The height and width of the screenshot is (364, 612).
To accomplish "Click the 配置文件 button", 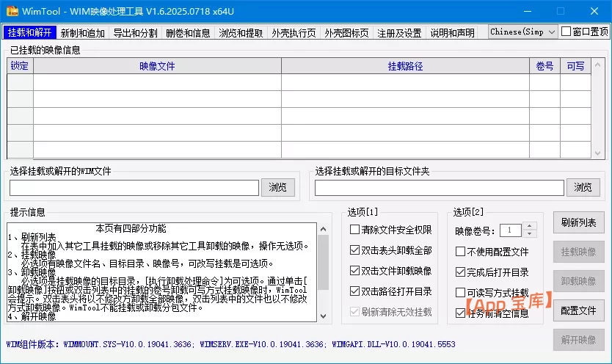I will click(579, 310).
